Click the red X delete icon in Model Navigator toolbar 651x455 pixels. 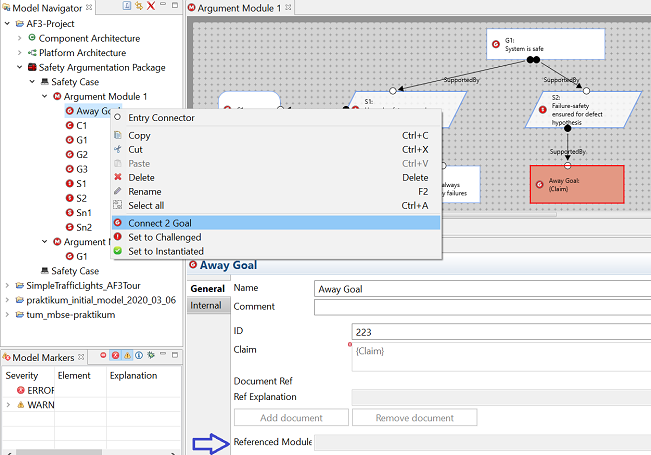point(151,6)
